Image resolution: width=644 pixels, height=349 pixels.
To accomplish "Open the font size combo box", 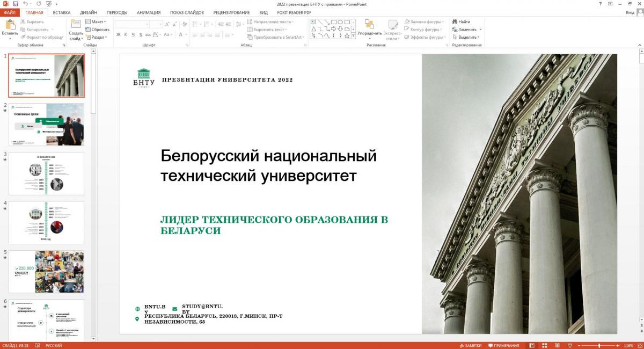I will tap(156, 24).
